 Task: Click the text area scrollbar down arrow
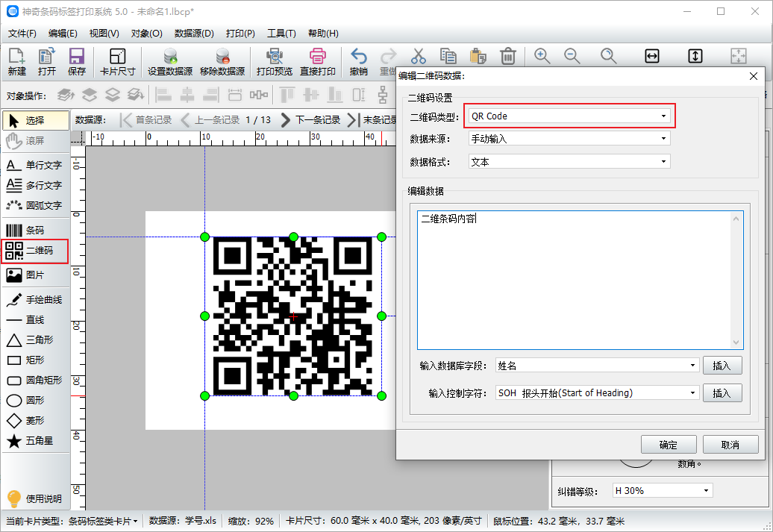(736, 342)
